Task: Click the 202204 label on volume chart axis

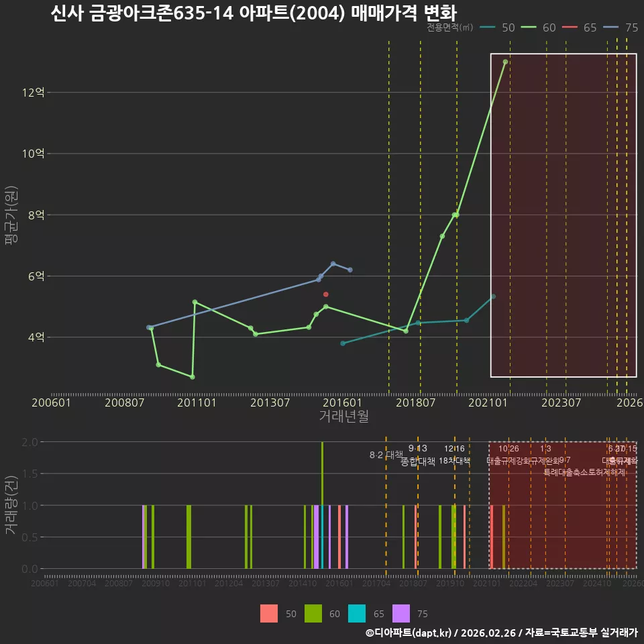Action: (523, 583)
